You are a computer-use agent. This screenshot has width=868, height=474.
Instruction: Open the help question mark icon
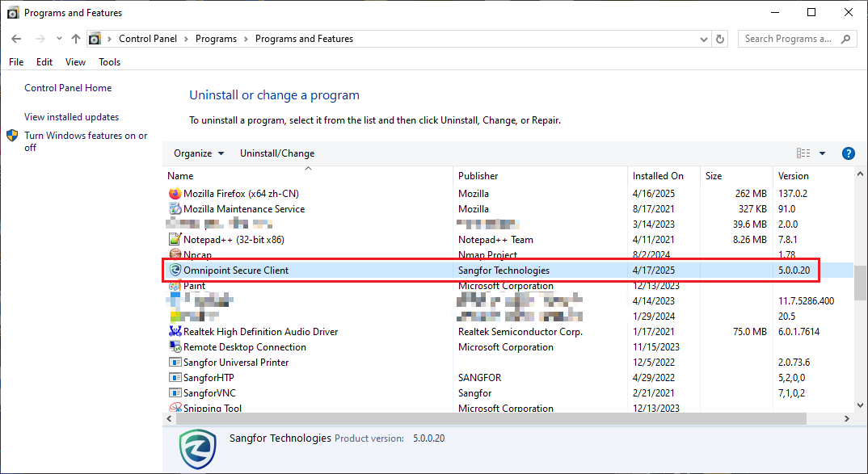tap(848, 153)
